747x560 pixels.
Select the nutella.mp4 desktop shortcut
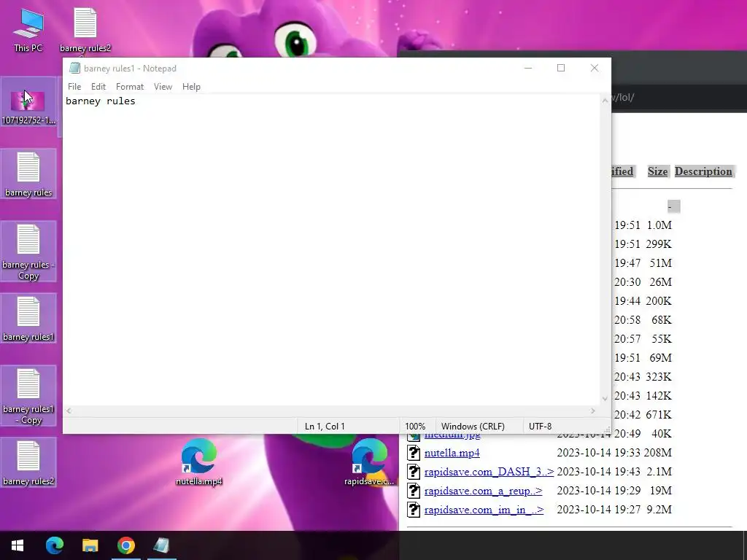[198, 462]
